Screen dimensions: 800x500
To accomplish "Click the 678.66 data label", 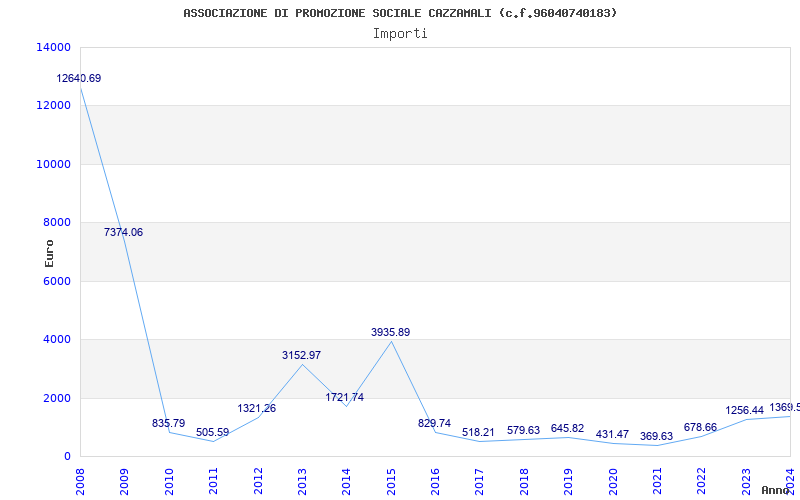I will point(700,427).
